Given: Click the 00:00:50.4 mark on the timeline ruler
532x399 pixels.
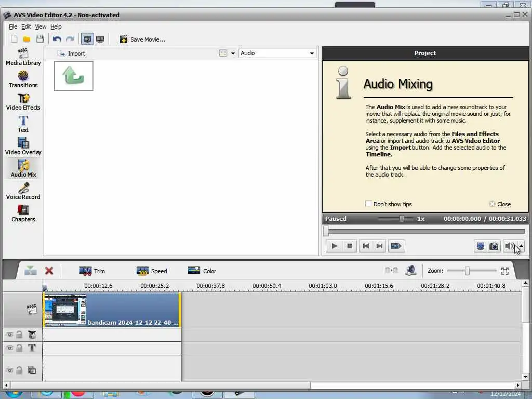Looking at the screenshot, I should (x=267, y=286).
